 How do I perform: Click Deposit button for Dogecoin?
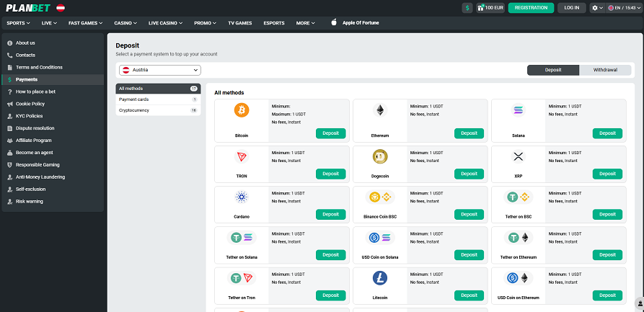469,174
